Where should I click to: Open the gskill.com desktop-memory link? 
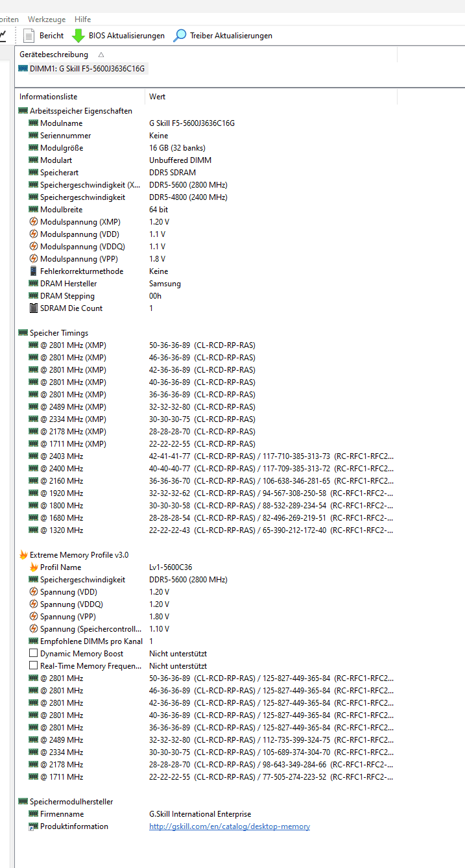230,826
